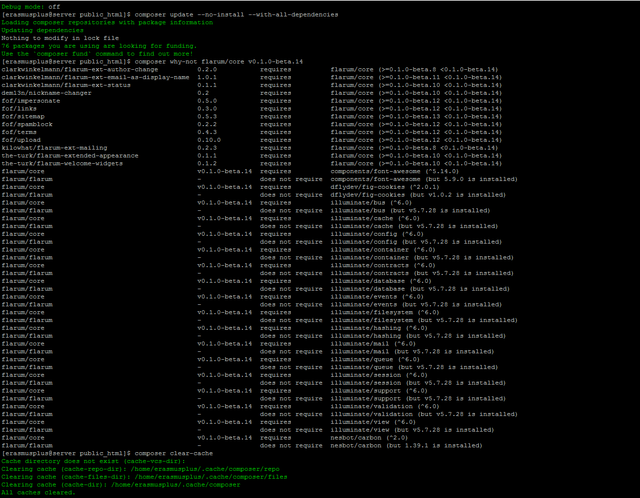Click the 'fof/impersonate' package name
The image size is (640, 498).
[31, 101]
